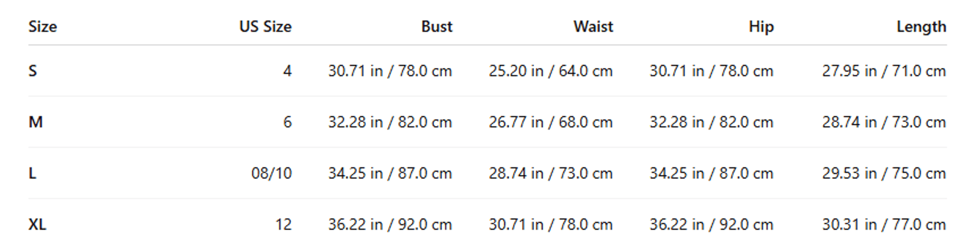Click waist value 26.77 in / 68.0 cm
The height and width of the screenshot is (248, 980).
tap(551, 122)
